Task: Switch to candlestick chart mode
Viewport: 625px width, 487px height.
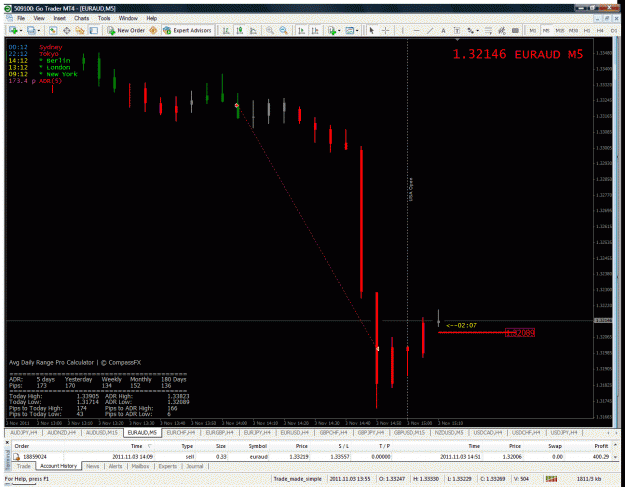Action: 240,30
